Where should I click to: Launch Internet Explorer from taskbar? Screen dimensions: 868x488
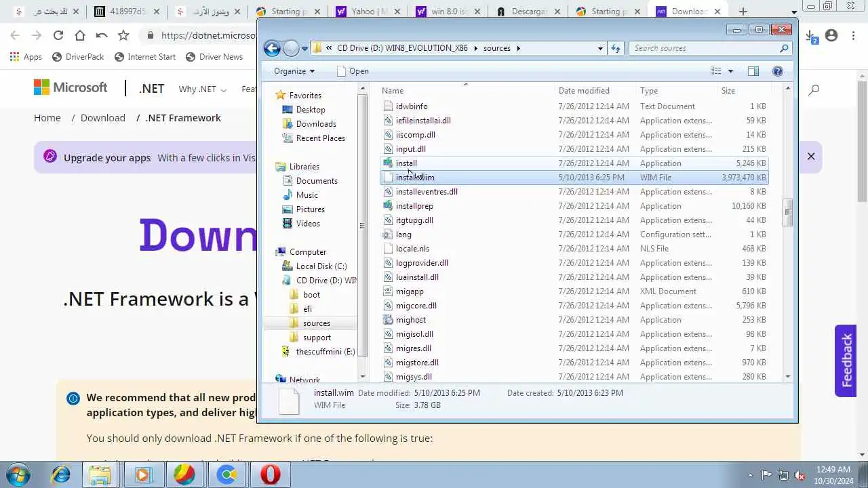click(x=61, y=474)
